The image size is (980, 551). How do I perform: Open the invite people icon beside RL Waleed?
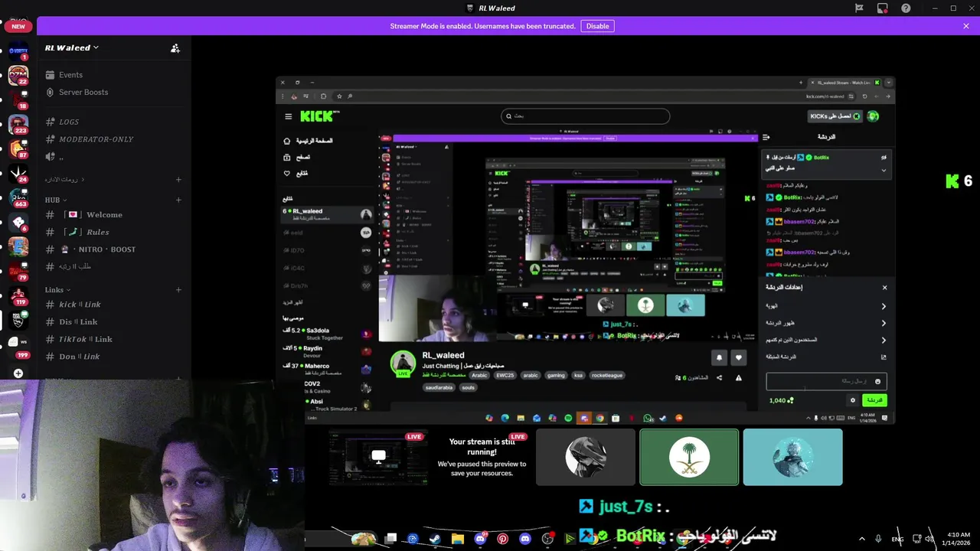tap(175, 47)
